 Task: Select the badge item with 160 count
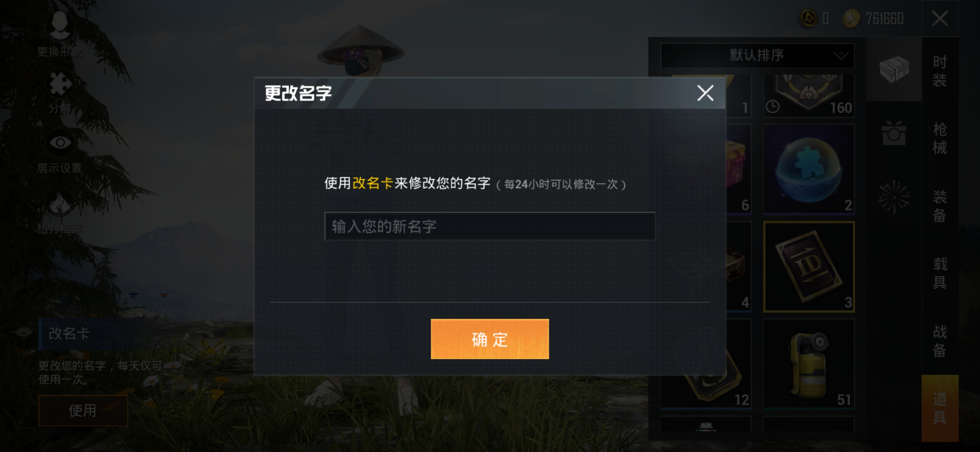pos(809,96)
